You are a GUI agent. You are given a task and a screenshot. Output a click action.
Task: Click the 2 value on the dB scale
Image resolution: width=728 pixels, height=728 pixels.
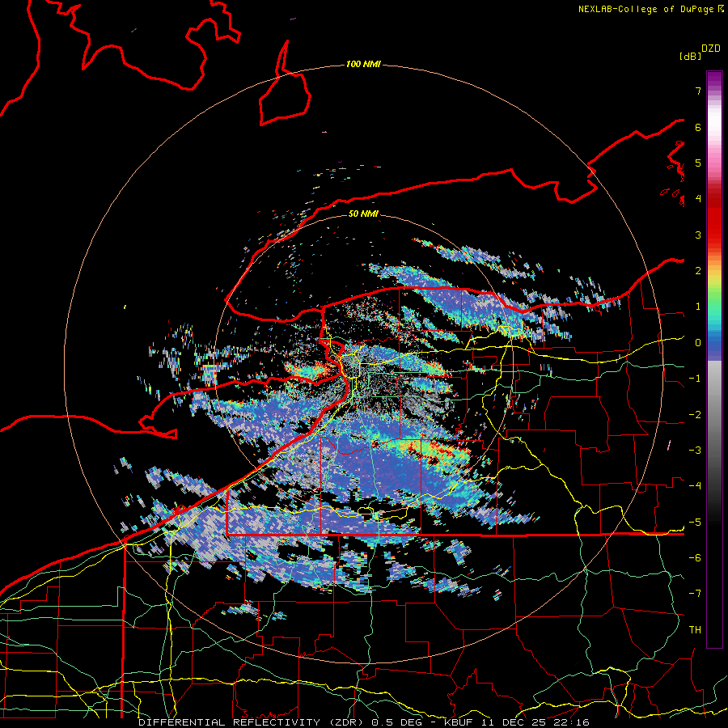point(698,271)
